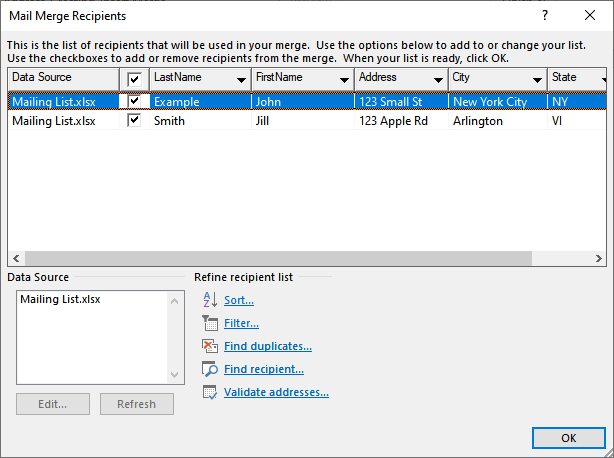
Task: Click the Validate addresses icon
Action: pos(210,392)
